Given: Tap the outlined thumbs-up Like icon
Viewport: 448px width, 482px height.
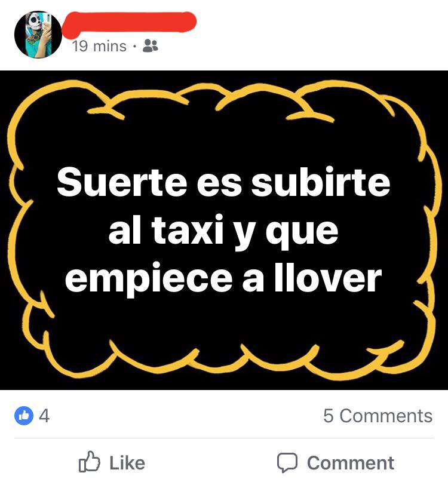Looking at the screenshot, I should coord(90,462).
